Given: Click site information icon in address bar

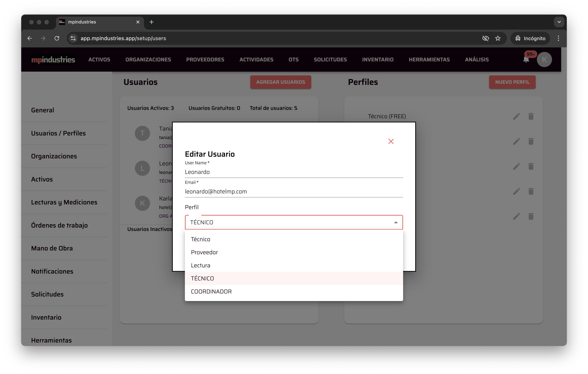Looking at the screenshot, I should pyautogui.click(x=73, y=38).
